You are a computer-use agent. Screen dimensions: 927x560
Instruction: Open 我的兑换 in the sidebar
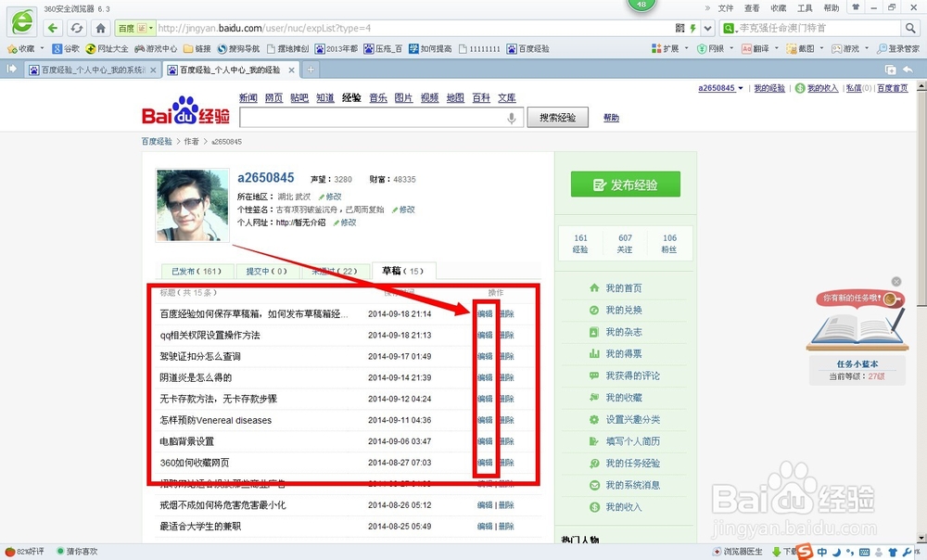coord(623,310)
